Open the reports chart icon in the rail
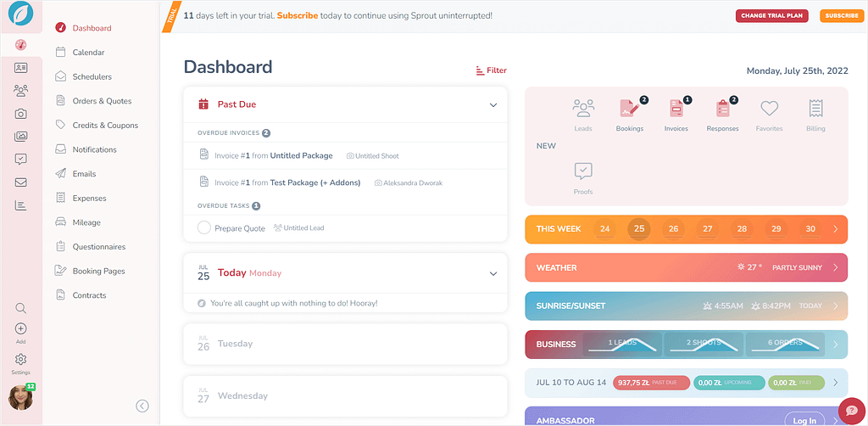868x426 pixels. pyautogui.click(x=20, y=205)
